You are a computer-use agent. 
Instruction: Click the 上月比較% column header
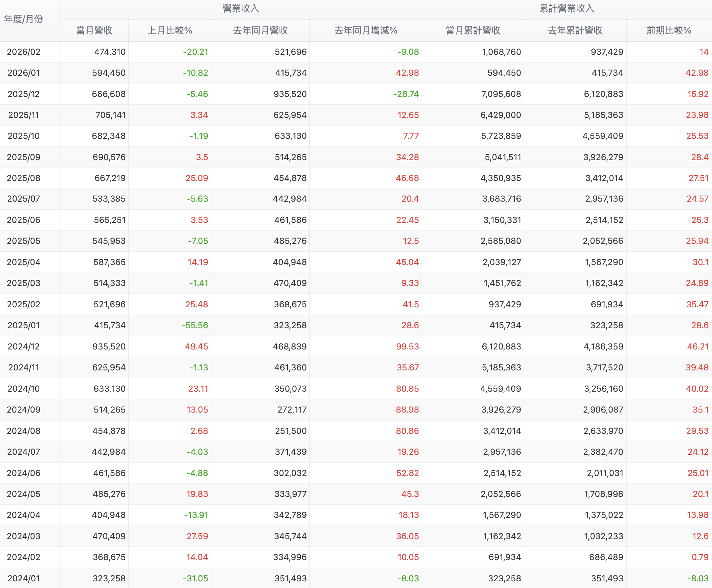pos(170,31)
